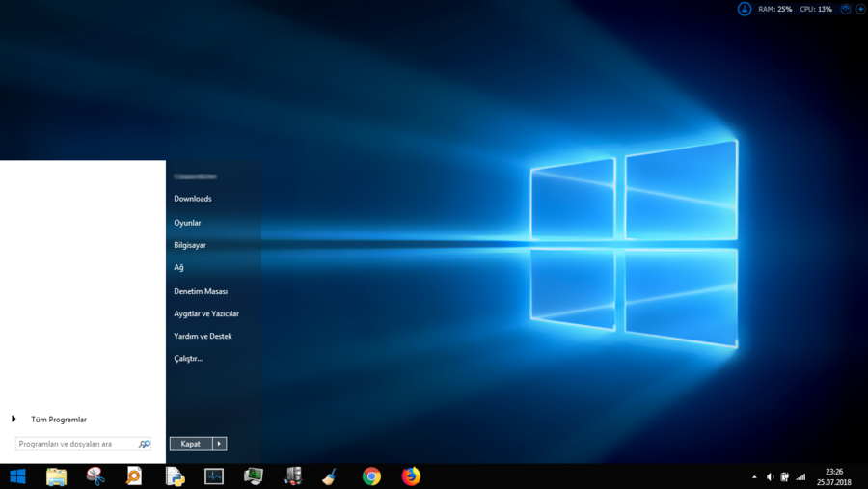
Task: Click the plus button in top-right widget
Action: (859, 9)
